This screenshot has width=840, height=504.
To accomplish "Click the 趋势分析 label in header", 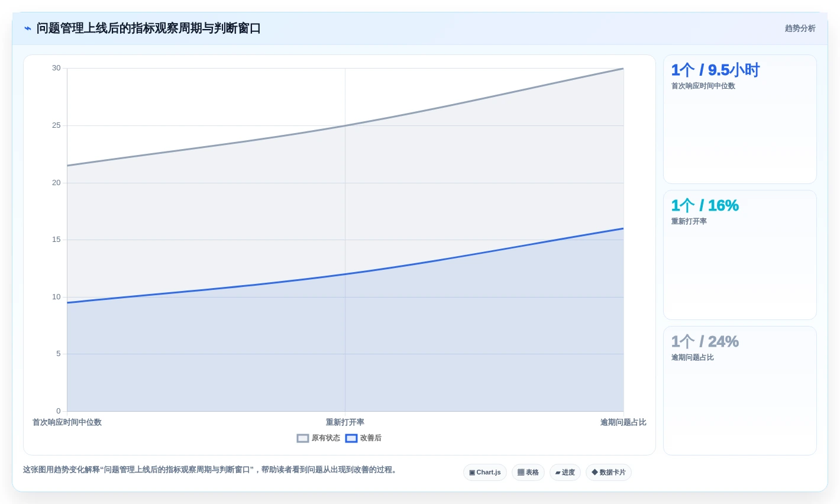I will coord(800,28).
